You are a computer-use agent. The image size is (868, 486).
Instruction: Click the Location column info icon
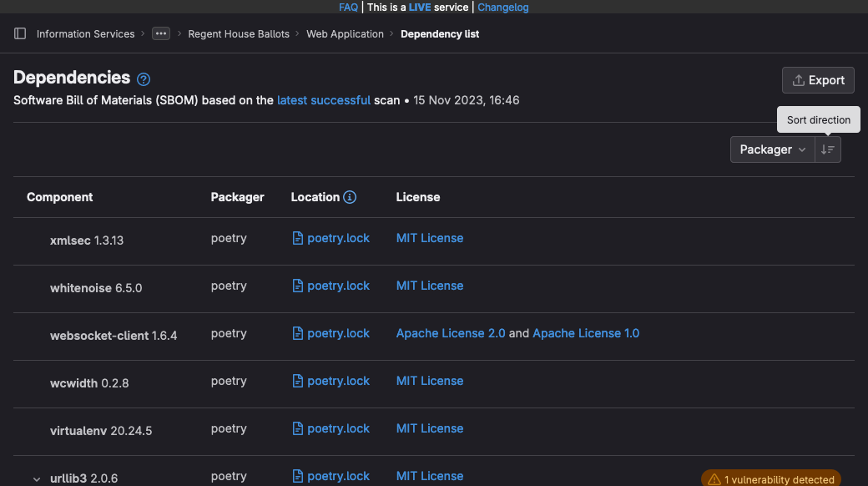pos(350,197)
